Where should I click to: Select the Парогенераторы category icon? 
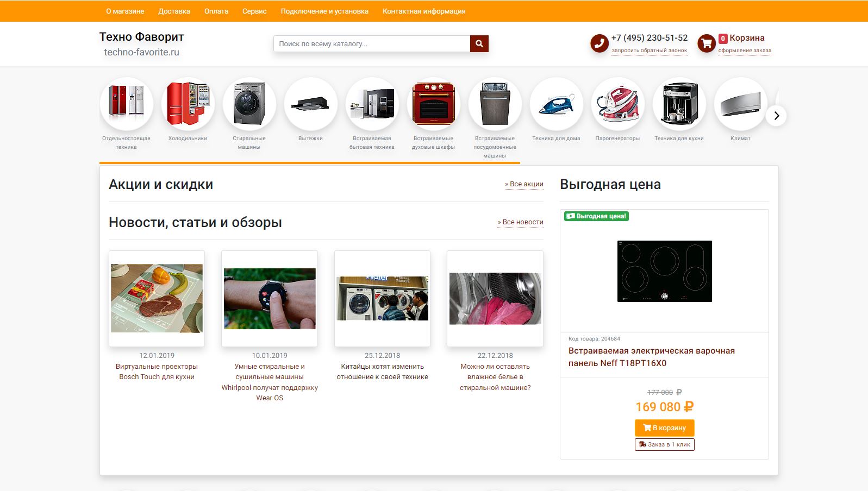point(617,104)
